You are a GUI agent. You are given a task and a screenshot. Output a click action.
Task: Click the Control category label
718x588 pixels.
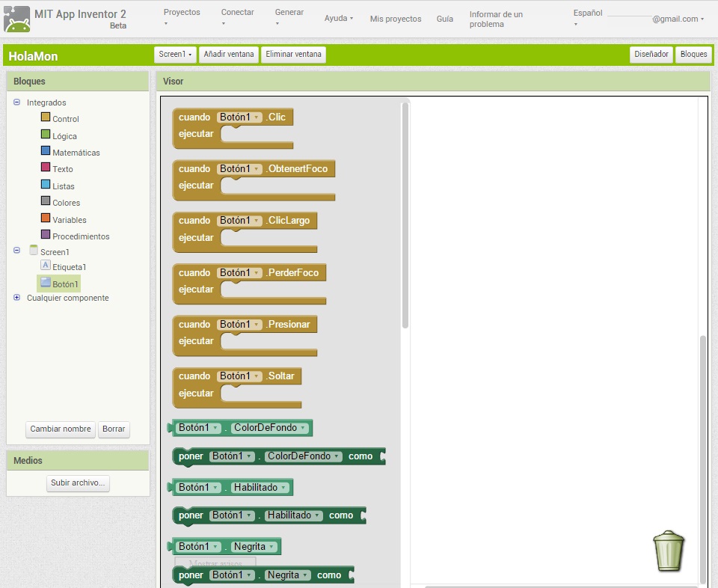click(x=66, y=119)
